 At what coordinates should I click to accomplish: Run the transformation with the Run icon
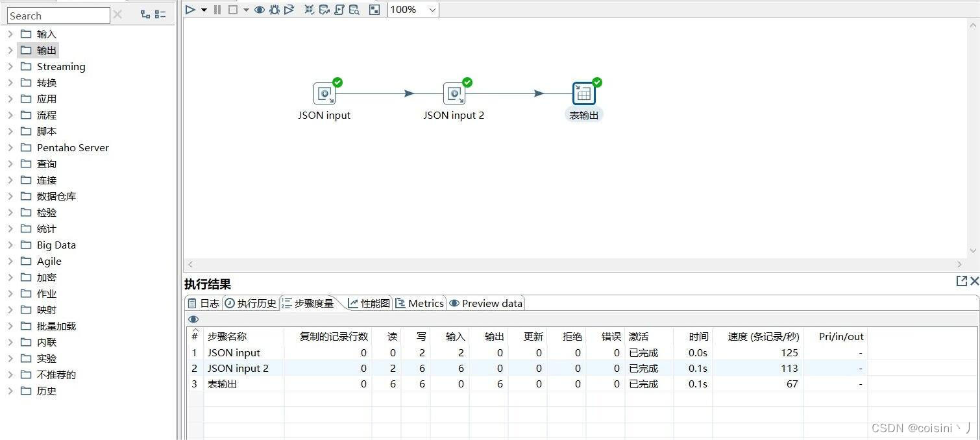(x=190, y=9)
